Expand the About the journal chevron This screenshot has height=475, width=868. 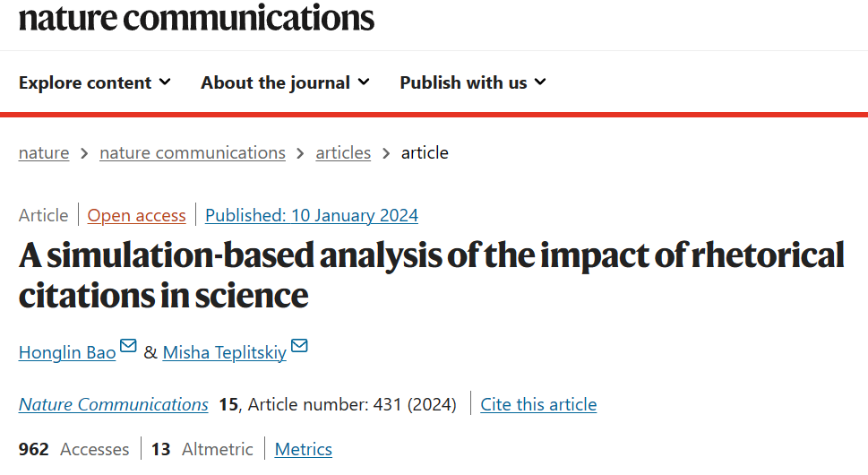363,82
